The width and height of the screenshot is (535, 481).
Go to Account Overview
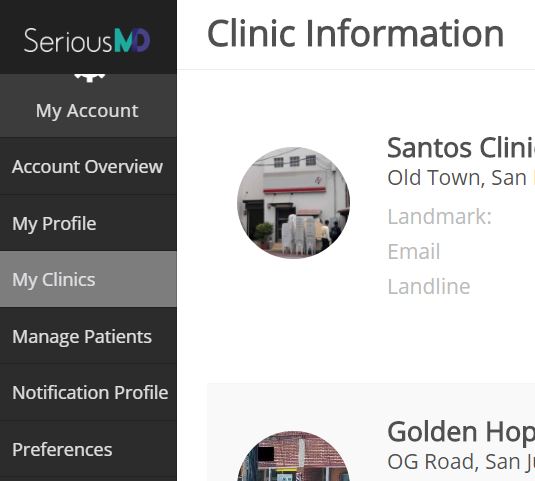pos(88,166)
